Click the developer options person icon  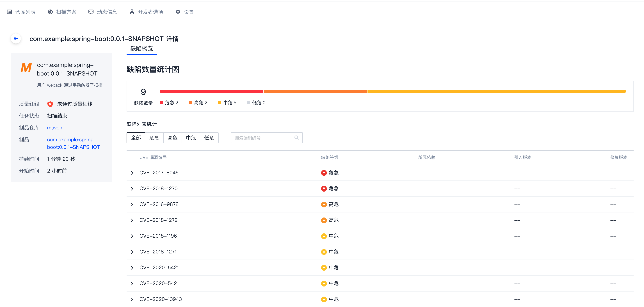tap(132, 12)
